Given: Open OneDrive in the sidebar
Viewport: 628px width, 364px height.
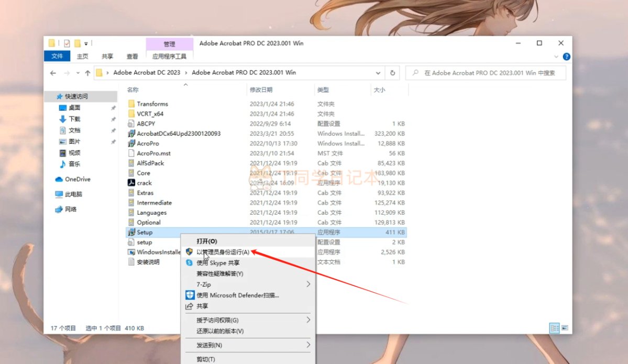Looking at the screenshot, I should click(x=78, y=179).
